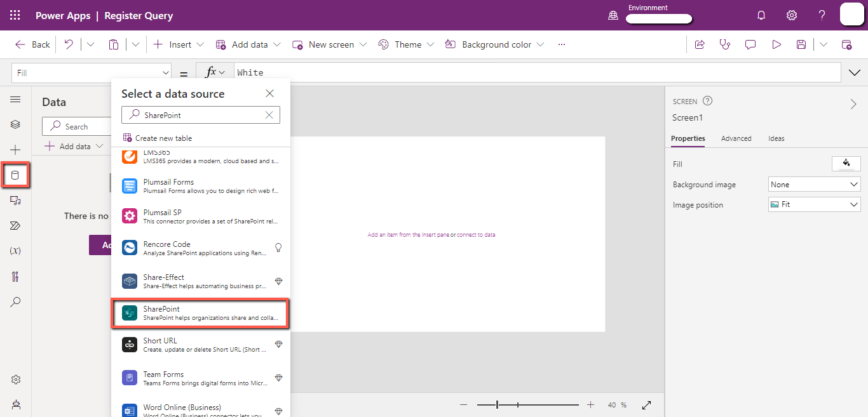Expand the Undo dropdown arrow
The height and width of the screenshot is (417, 868).
pos(90,44)
